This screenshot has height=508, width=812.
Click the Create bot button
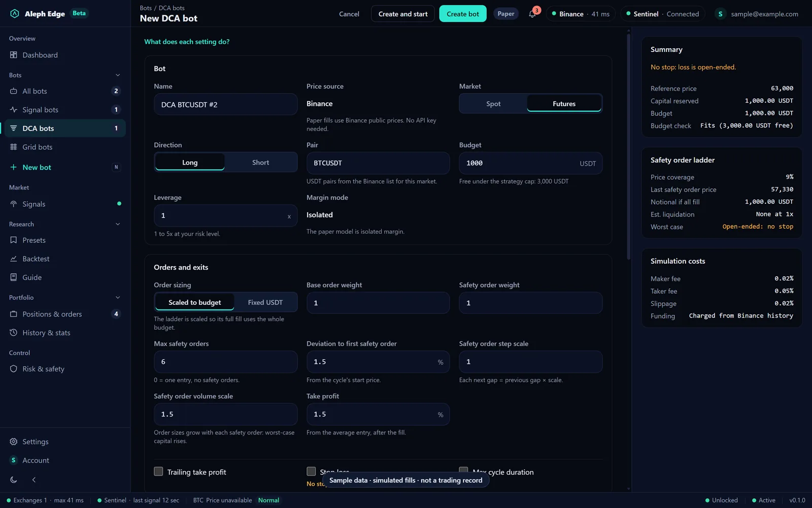click(463, 14)
